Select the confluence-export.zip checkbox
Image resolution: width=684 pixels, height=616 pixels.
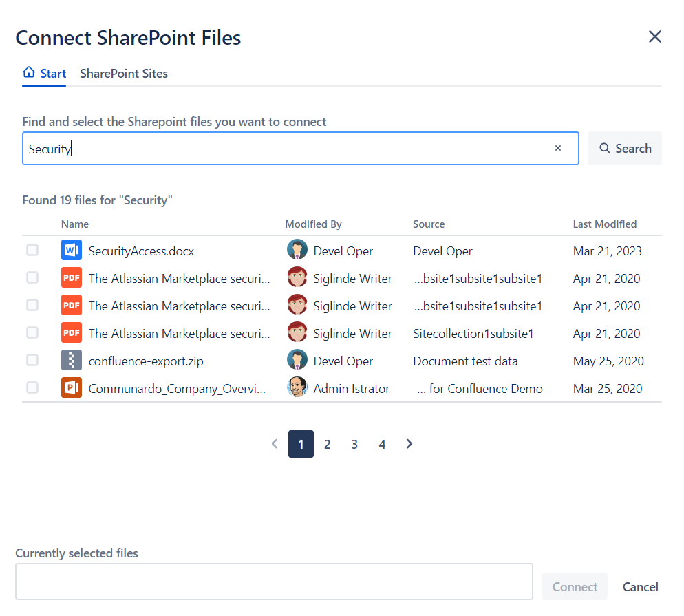32,360
